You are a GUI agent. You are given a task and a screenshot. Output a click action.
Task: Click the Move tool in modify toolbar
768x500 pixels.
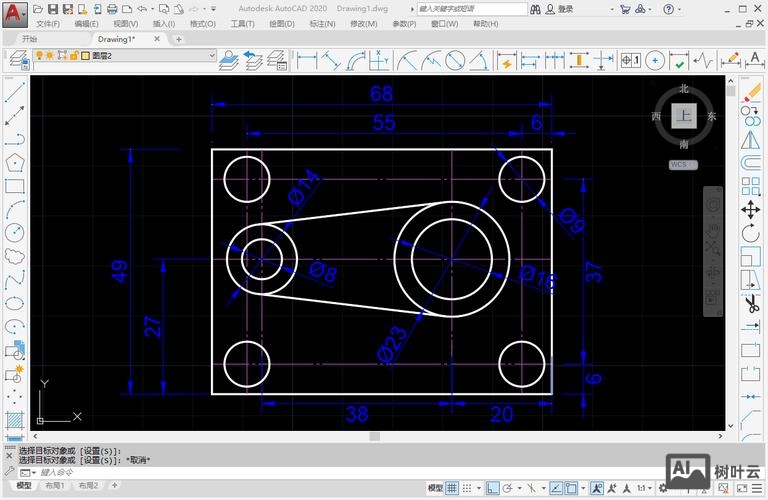750,210
